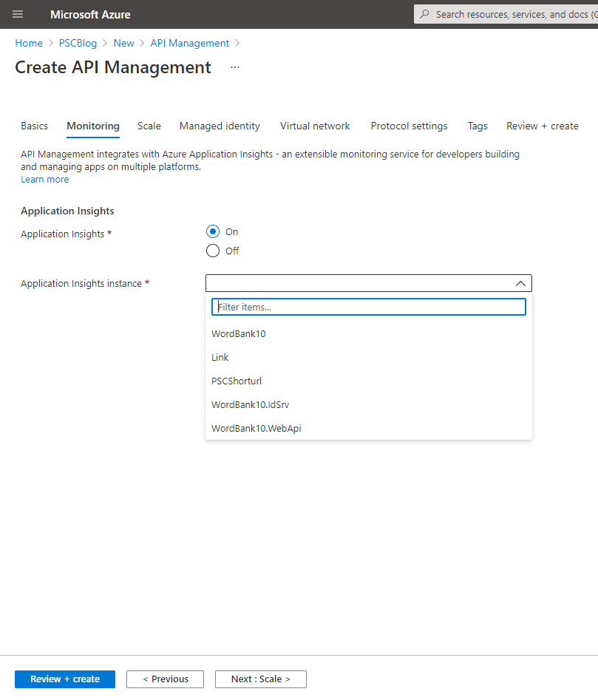The height and width of the screenshot is (700, 598).
Task: Choose the Link instance
Action: click(x=369, y=358)
